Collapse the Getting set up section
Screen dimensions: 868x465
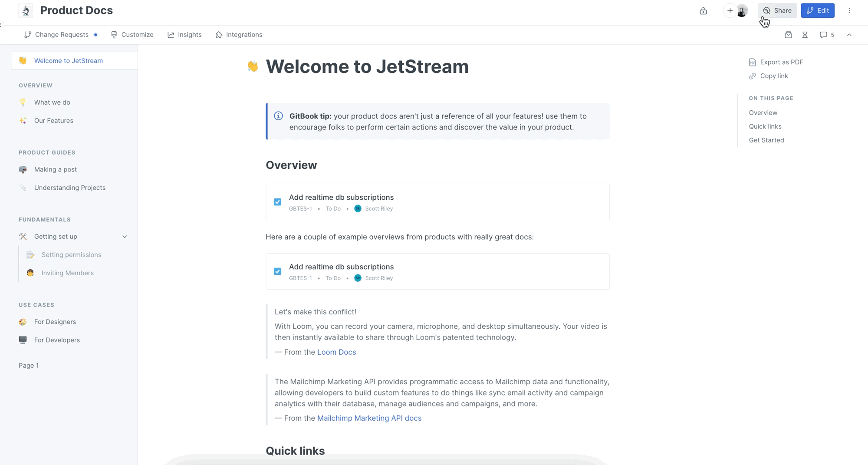(x=125, y=237)
